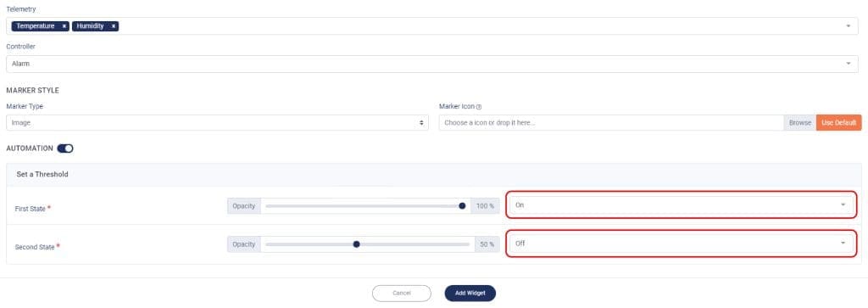Click the Add Widget button
868x308 pixels.
[470, 293]
